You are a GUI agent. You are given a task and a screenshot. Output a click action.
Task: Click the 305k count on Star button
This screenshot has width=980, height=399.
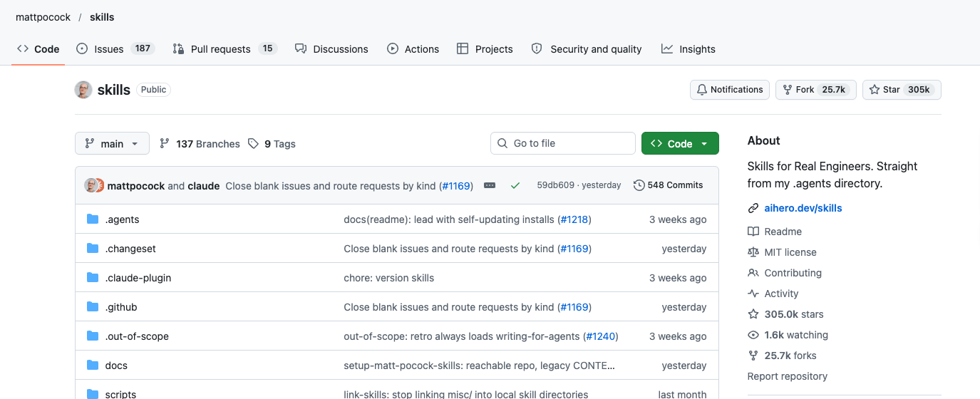919,90
